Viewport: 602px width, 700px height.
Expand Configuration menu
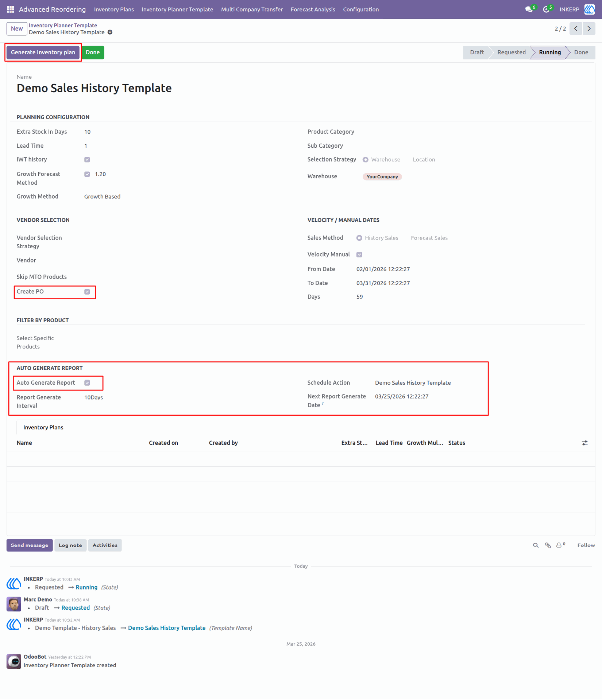361,9
